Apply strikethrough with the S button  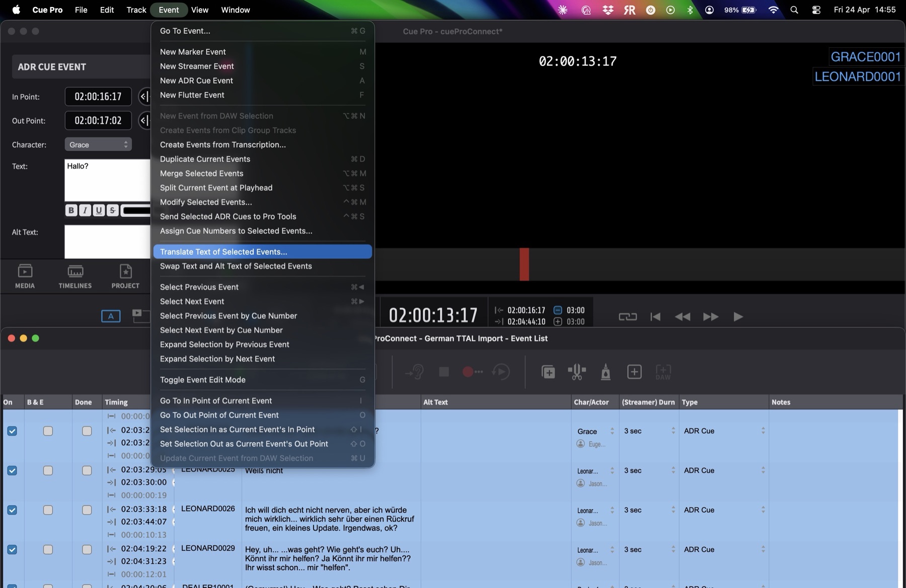[x=112, y=210]
